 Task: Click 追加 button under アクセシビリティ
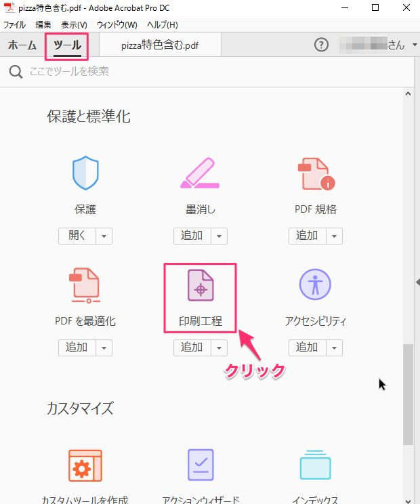[x=307, y=348]
